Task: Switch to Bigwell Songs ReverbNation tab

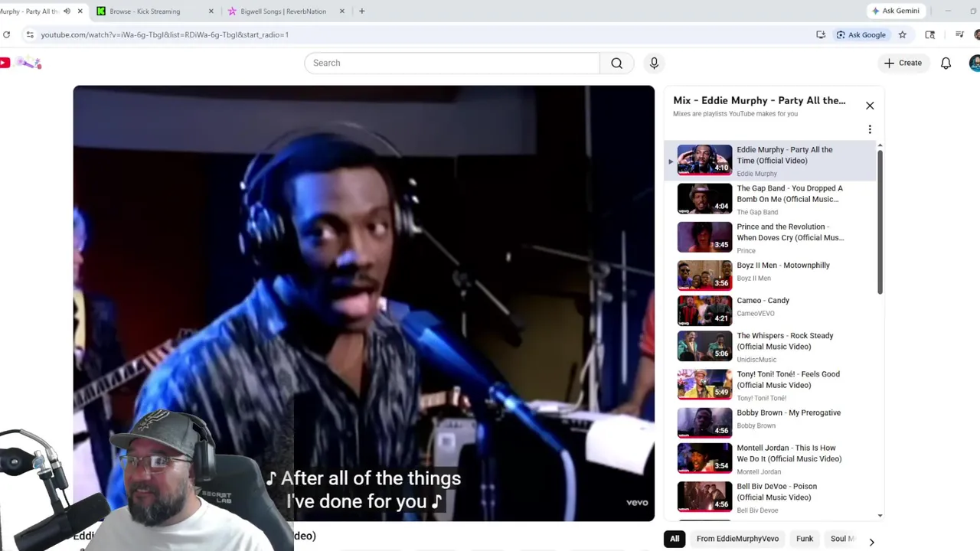Action: click(283, 11)
